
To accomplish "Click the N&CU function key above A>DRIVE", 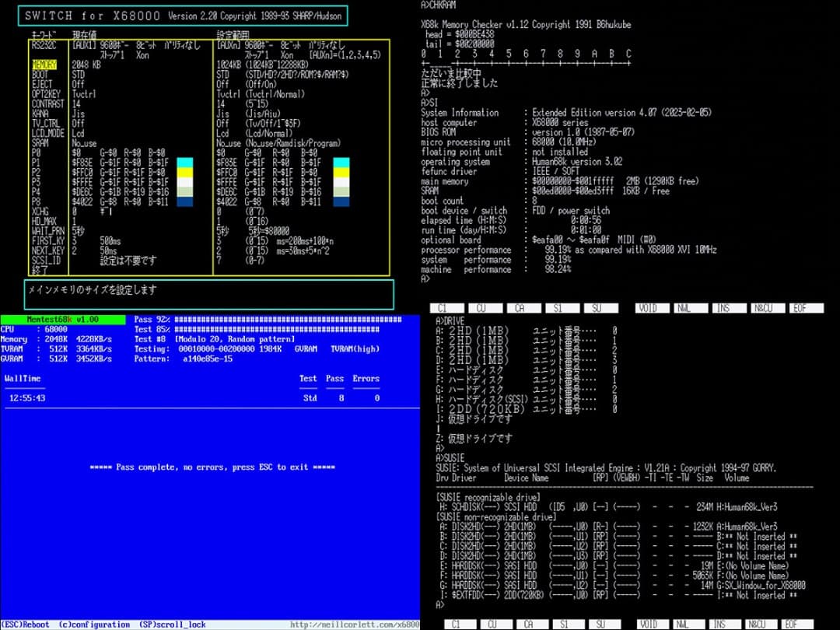I will coord(768,308).
